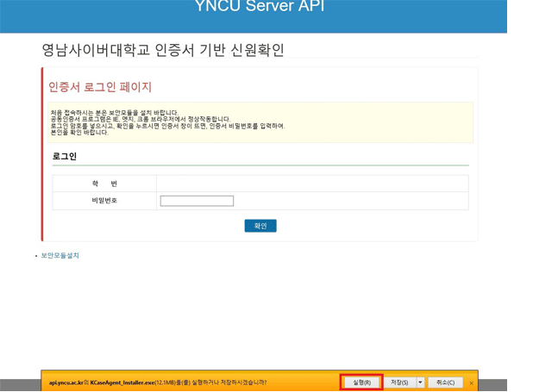Screen dimensions: 558x392
Task: Expand the dropdown arrow next to 저장(S)
Action: tap(421, 383)
